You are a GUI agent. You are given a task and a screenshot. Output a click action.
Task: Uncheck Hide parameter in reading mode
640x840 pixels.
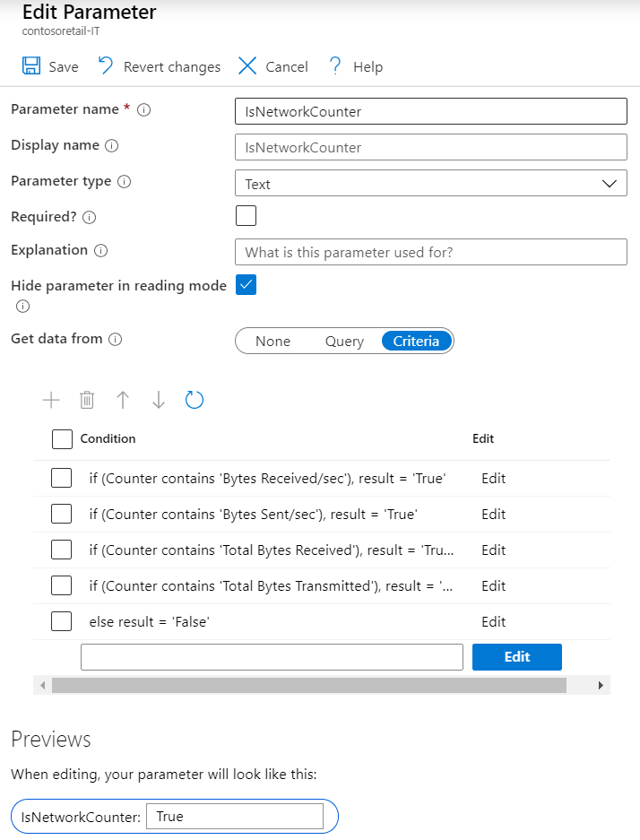[246, 285]
